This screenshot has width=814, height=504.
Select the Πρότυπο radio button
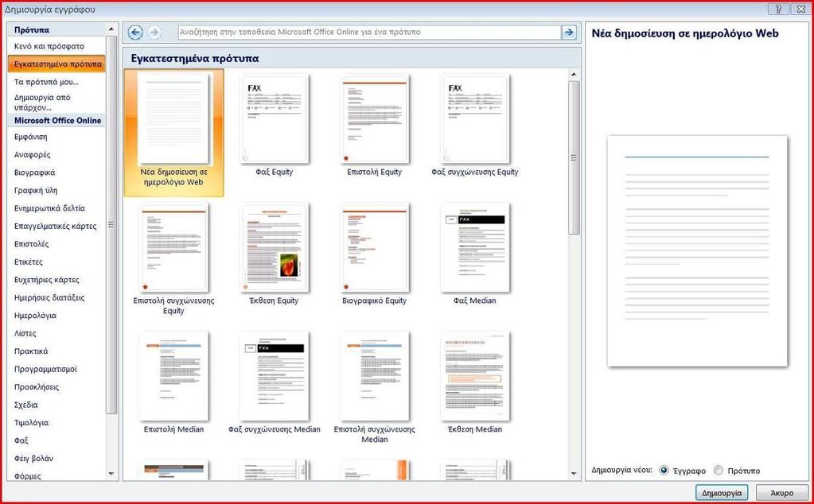coord(719,471)
